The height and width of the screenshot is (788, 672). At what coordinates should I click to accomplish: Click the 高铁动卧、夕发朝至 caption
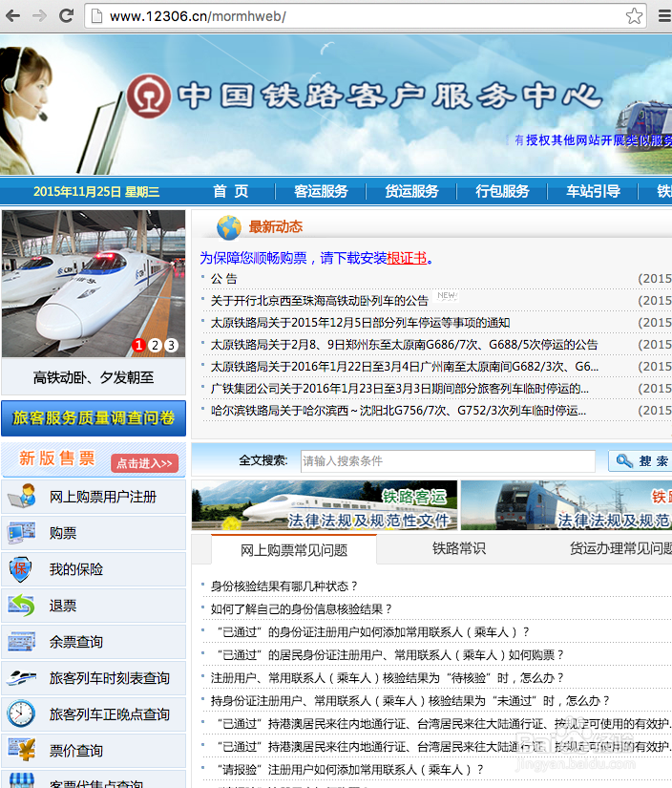(94, 377)
